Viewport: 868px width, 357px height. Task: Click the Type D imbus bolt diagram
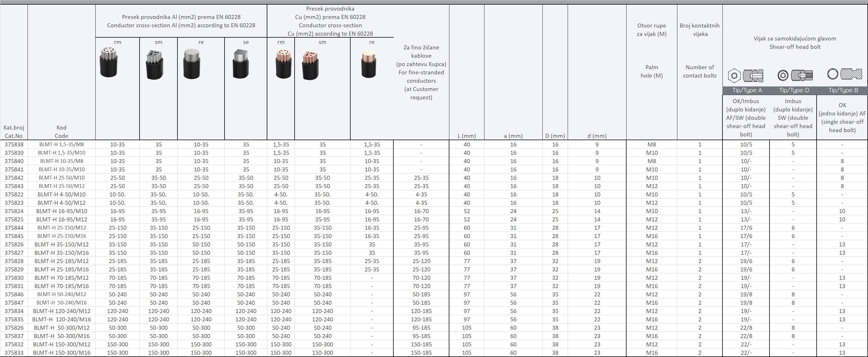795,75
